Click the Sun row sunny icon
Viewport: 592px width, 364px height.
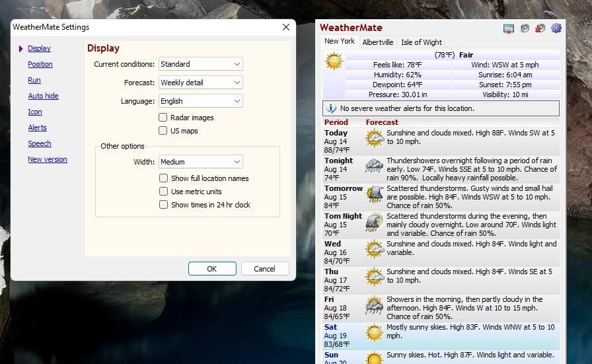(374, 358)
